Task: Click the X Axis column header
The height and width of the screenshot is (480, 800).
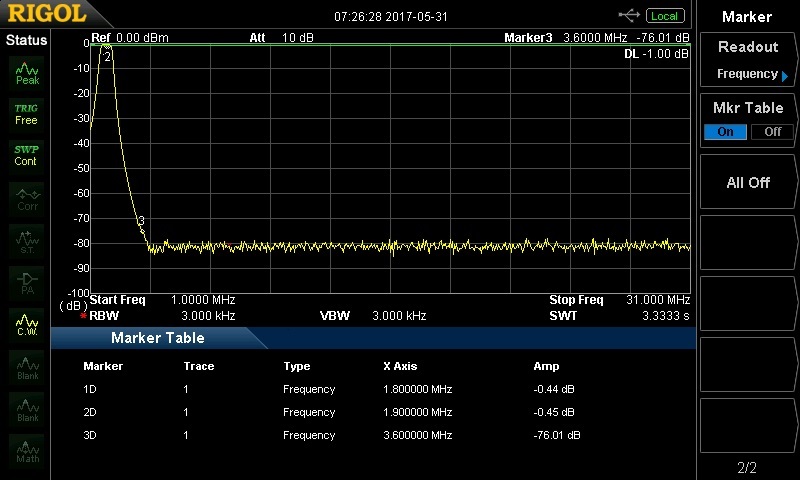Action: 400,366
